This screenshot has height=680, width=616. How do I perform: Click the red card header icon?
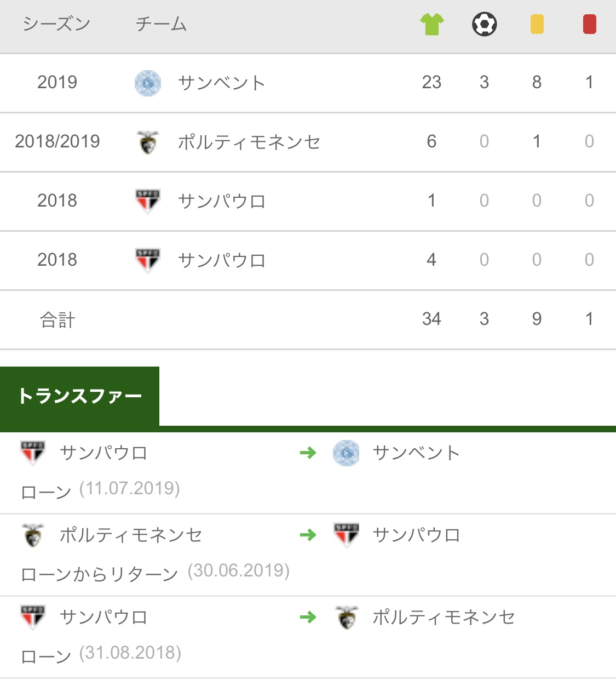click(x=589, y=25)
